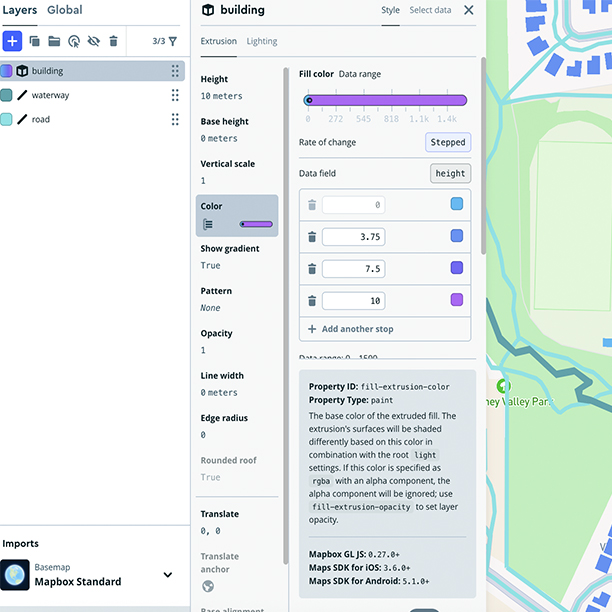Duplicate selected layer icon
The height and width of the screenshot is (612, 612).
pos(34,41)
